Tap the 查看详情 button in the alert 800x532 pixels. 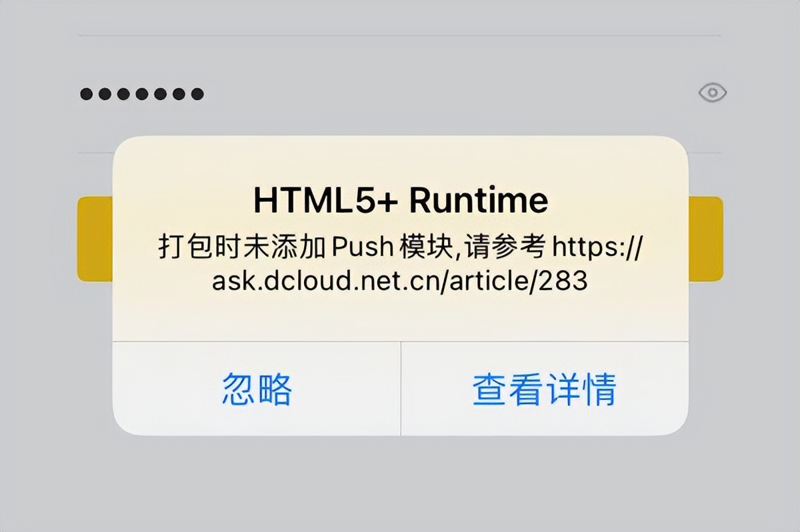545,389
